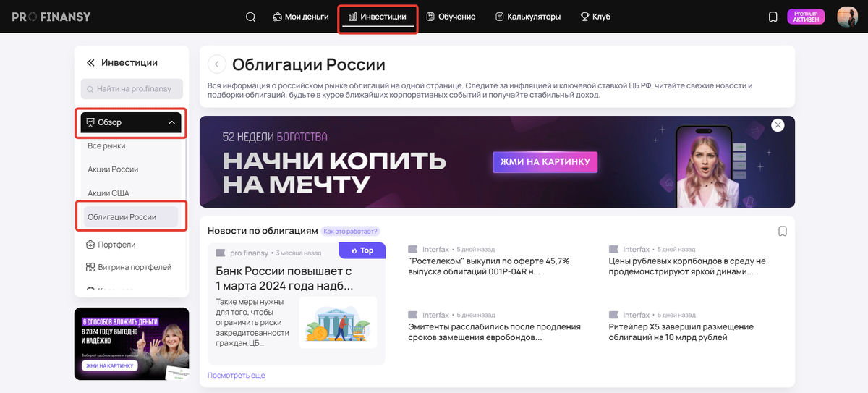The image size is (868, 393).
Task: Open the Ростелеком выкупил по оферте news
Action: 488,266
